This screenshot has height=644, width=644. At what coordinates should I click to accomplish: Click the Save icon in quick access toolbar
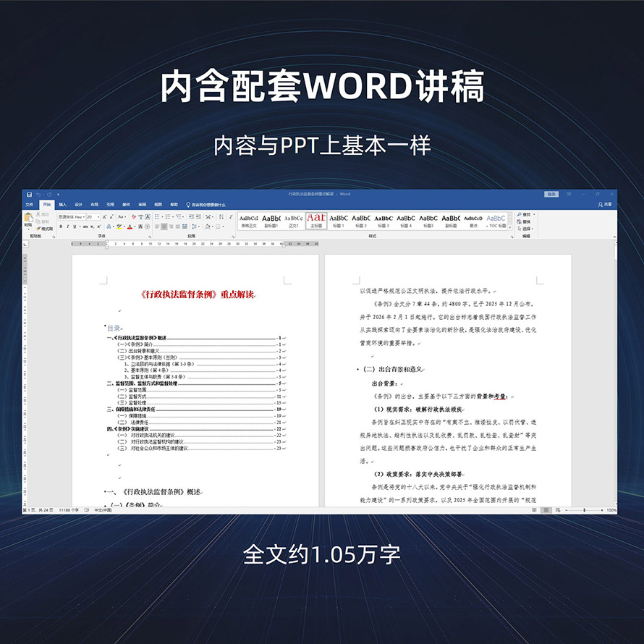29,194
